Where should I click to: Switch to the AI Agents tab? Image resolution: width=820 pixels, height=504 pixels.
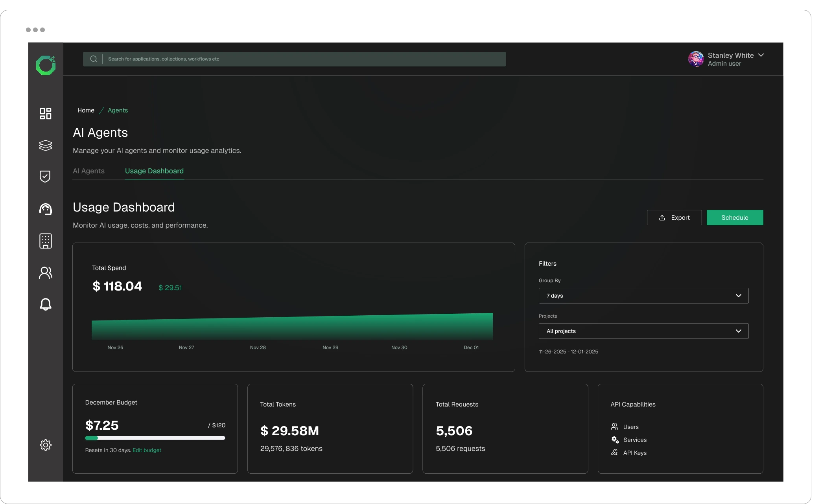point(89,171)
